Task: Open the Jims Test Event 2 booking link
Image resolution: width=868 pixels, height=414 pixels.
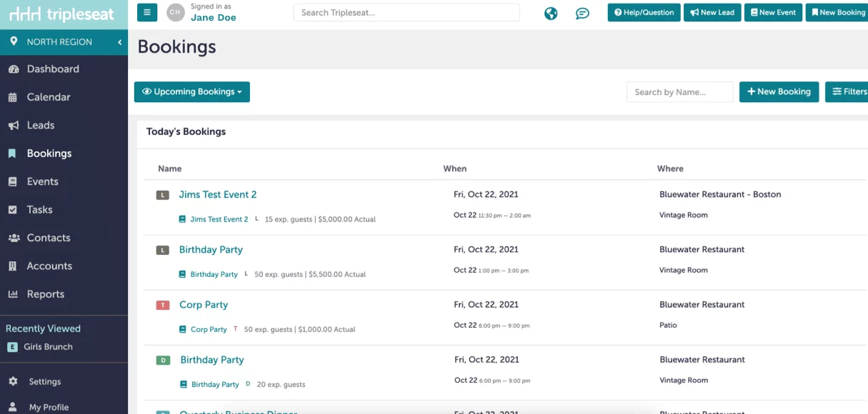Action: pyautogui.click(x=217, y=195)
